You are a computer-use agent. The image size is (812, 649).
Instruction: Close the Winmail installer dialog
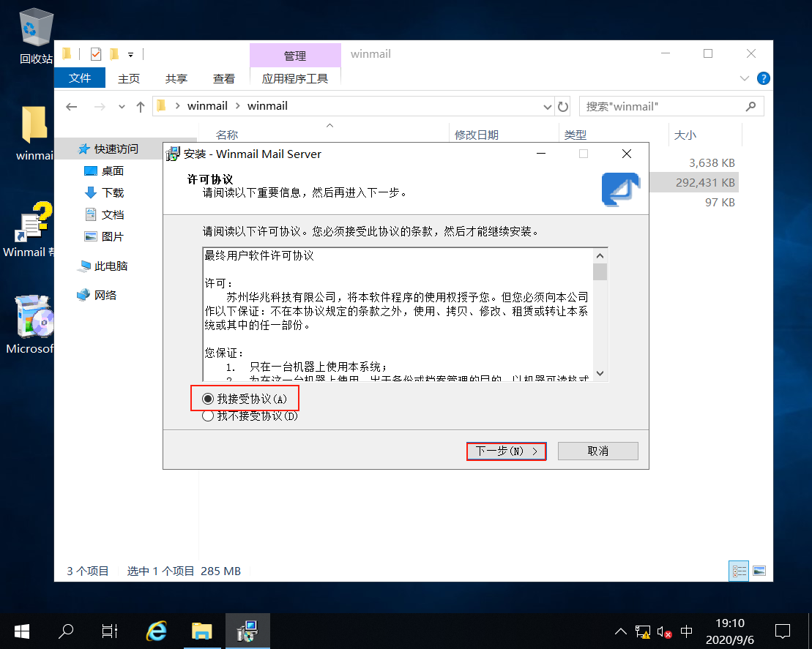(x=627, y=154)
